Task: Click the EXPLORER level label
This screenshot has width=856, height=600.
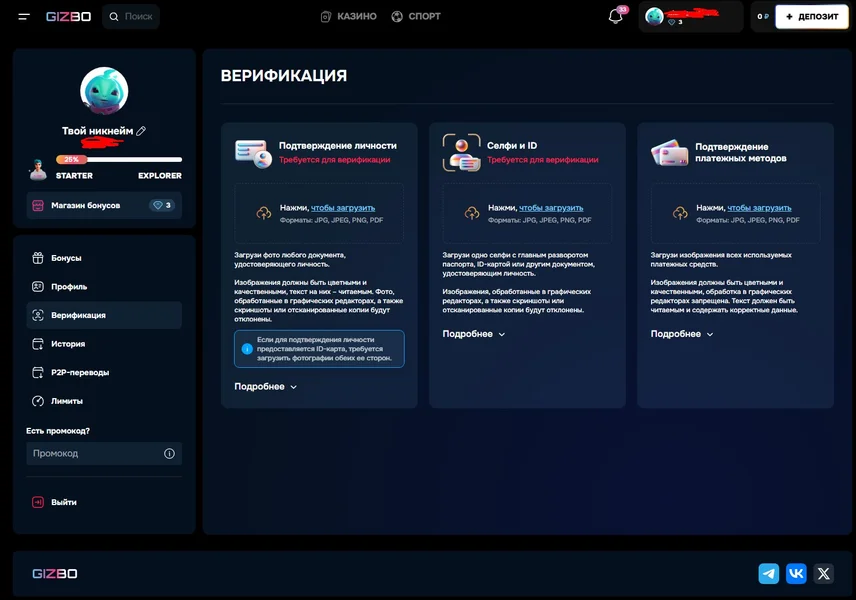Action: [160, 176]
